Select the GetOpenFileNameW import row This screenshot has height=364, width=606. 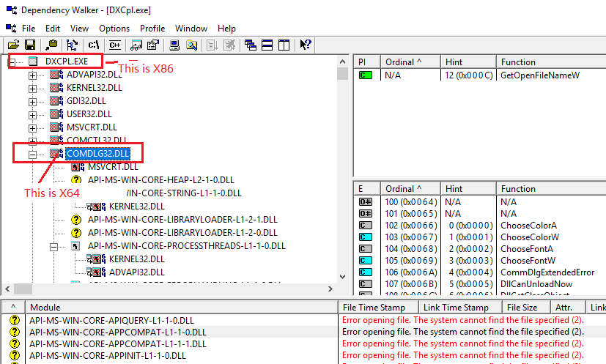pyautogui.click(x=480, y=75)
